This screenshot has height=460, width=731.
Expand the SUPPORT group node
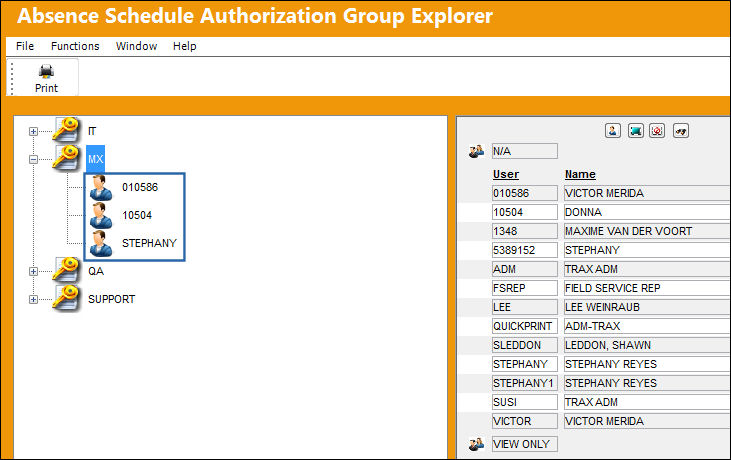point(33,299)
